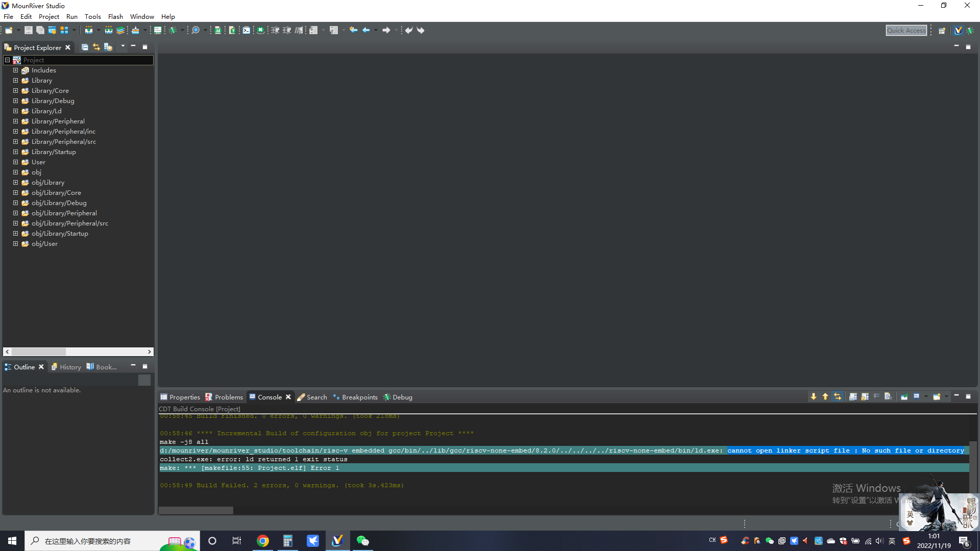This screenshot has width=980, height=551.
Task: Open the Flash menu
Action: 115,16
